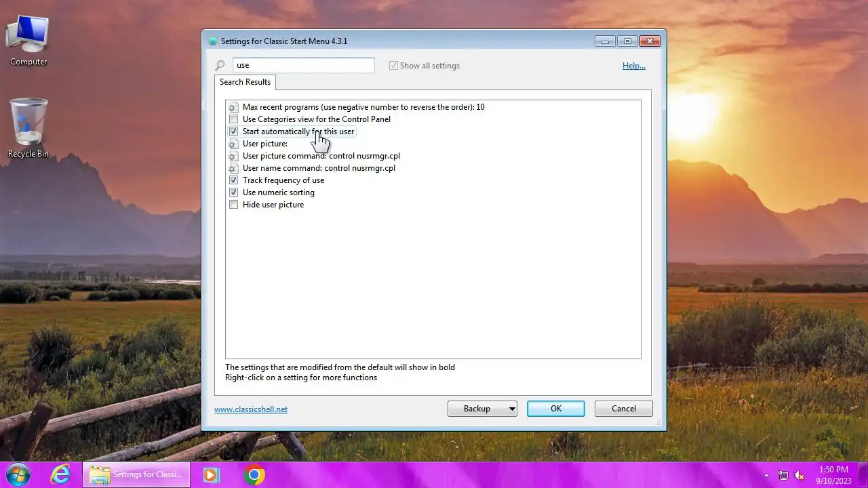This screenshot has width=868, height=488.
Task: Click the taskbar clock showing 1:50 PM
Action: coord(833,474)
